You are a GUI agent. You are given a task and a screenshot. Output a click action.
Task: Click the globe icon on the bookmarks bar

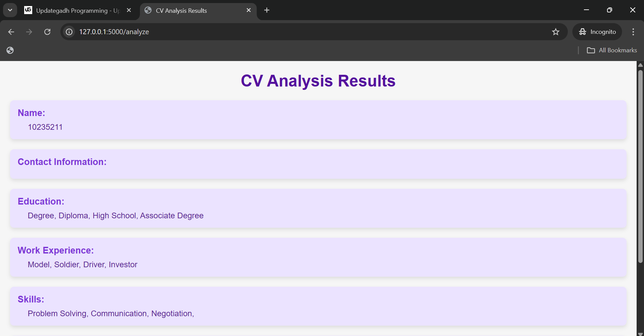(10, 50)
